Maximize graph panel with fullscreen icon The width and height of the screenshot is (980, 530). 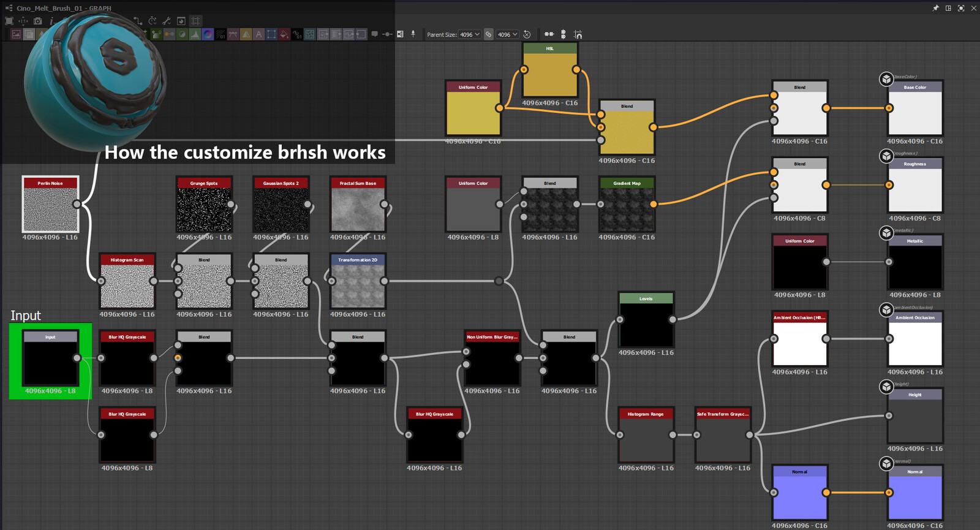point(961,8)
